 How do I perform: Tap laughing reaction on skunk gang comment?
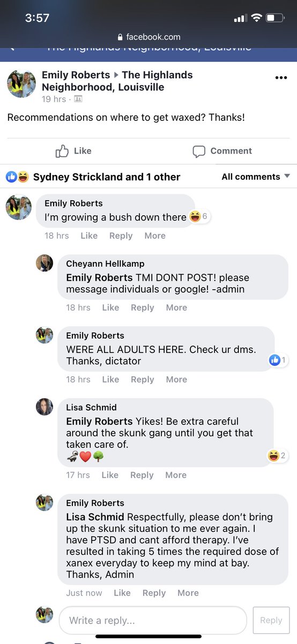pyautogui.click(x=278, y=456)
